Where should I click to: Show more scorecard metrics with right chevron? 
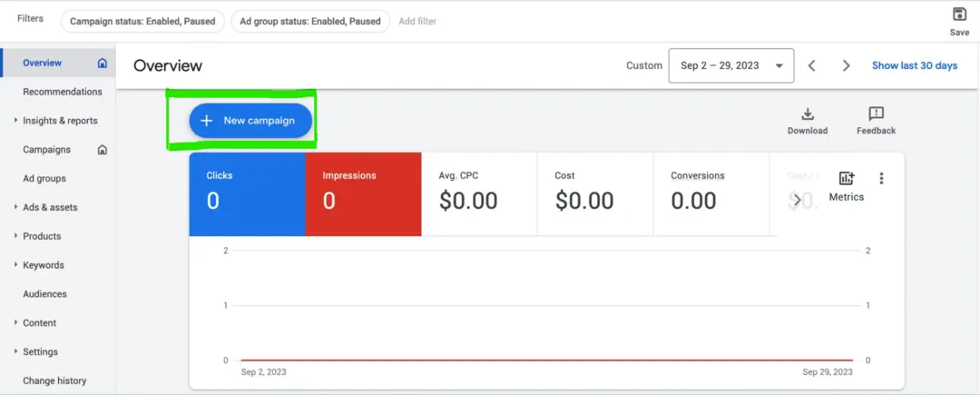[x=797, y=200]
